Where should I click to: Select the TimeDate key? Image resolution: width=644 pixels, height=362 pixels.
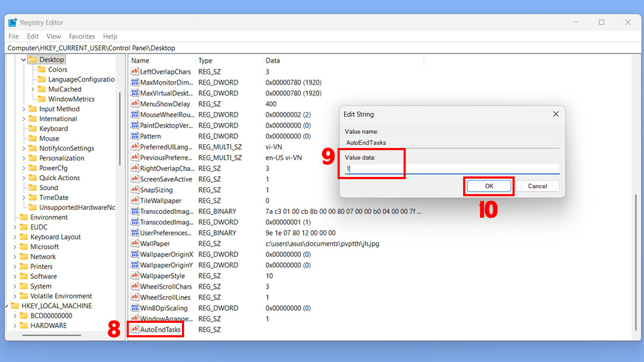(x=54, y=197)
